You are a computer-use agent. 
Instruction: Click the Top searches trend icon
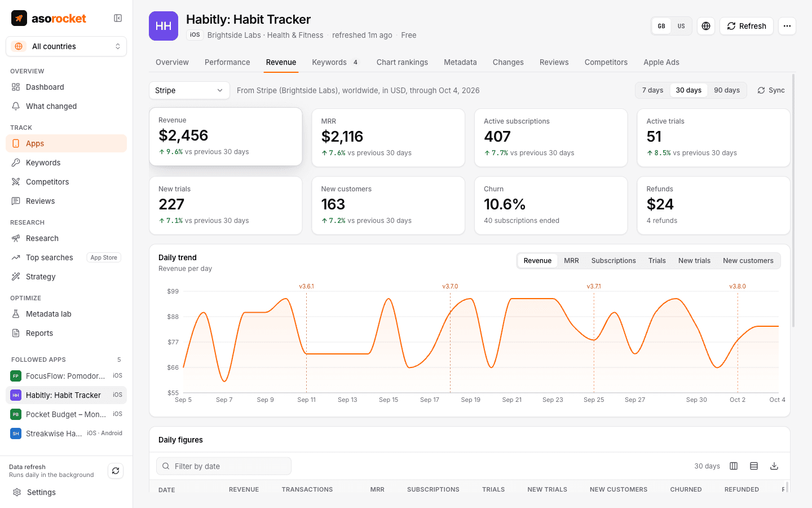pos(16,257)
